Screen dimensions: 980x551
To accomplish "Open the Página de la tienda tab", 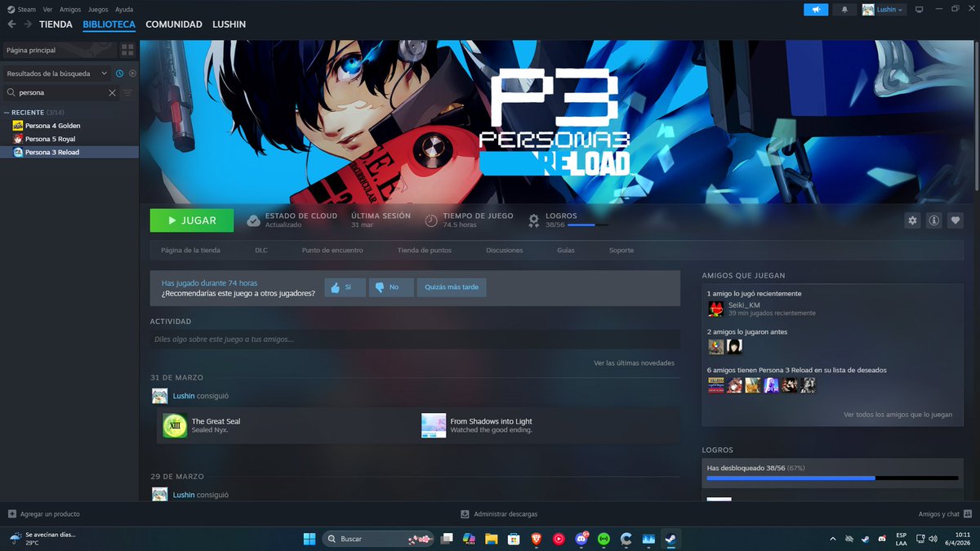I will pos(190,250).
